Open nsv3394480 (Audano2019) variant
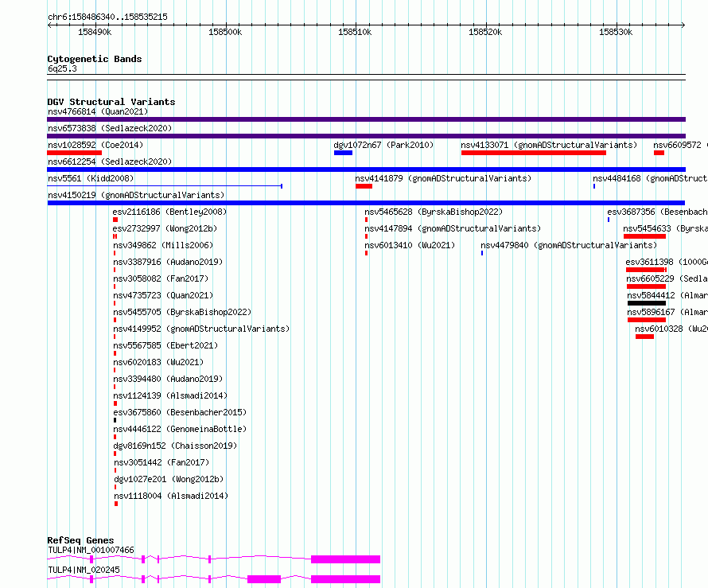The width and height of the screenshot is (708, 588). (x=168, y=379)
